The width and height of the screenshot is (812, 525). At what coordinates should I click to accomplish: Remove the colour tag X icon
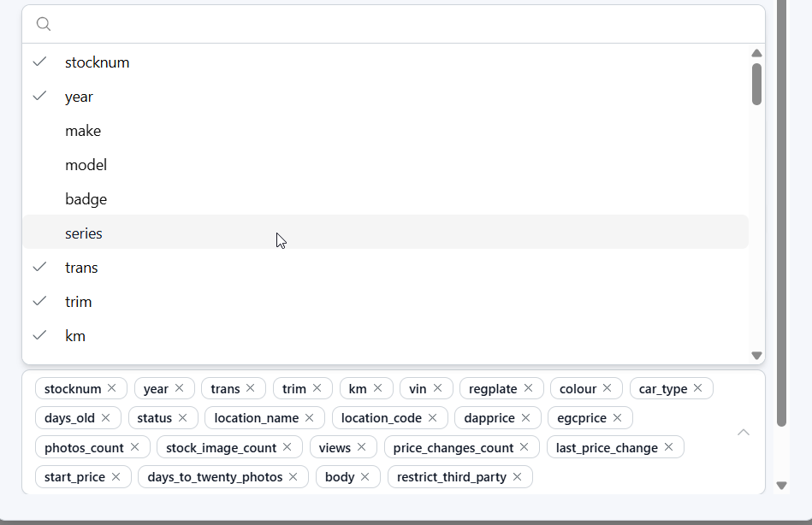(608, 388)
